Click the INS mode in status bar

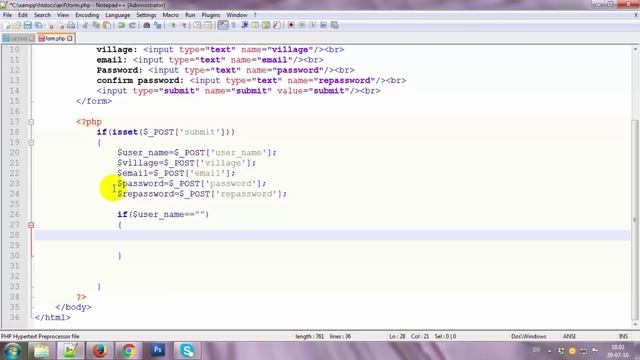click(623, 336)
